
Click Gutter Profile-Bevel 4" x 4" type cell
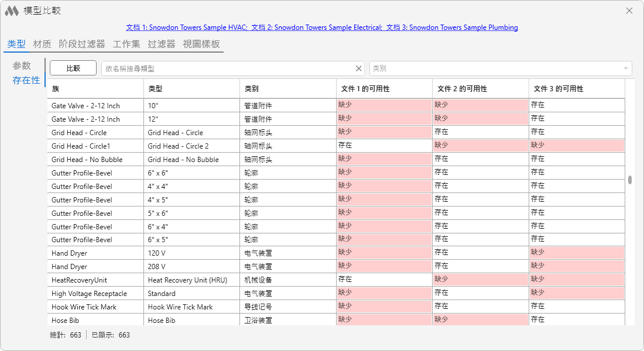pos(192,187)
